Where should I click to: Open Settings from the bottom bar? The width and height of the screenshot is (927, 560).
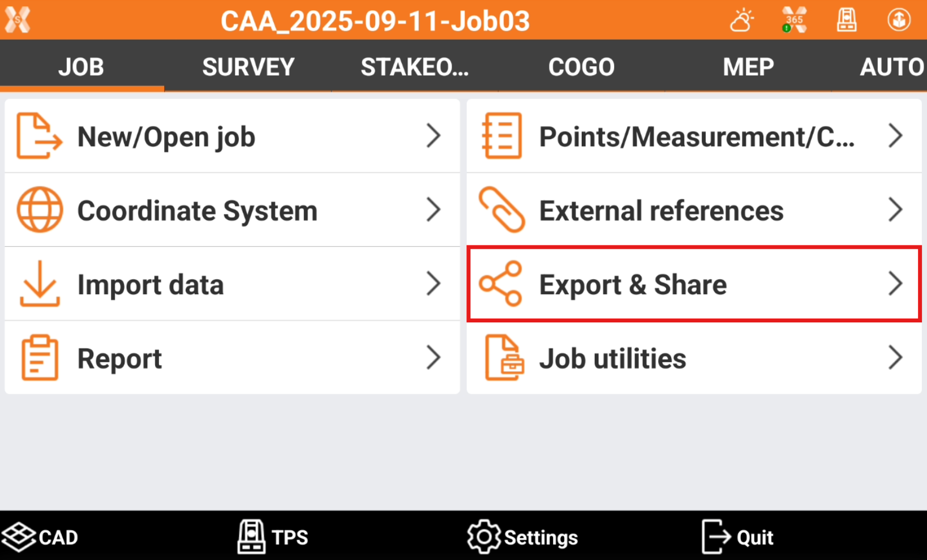[522, 537]
